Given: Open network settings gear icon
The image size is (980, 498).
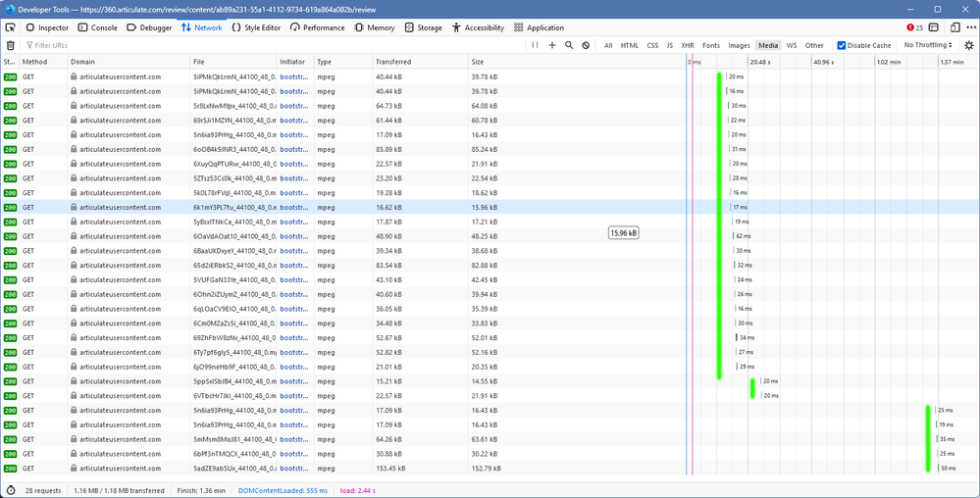Looking at the screenshot, I should (969, 45).
